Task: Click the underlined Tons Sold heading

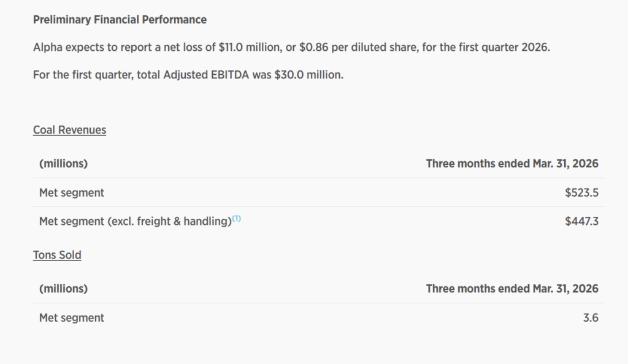Action: [57, 255]
